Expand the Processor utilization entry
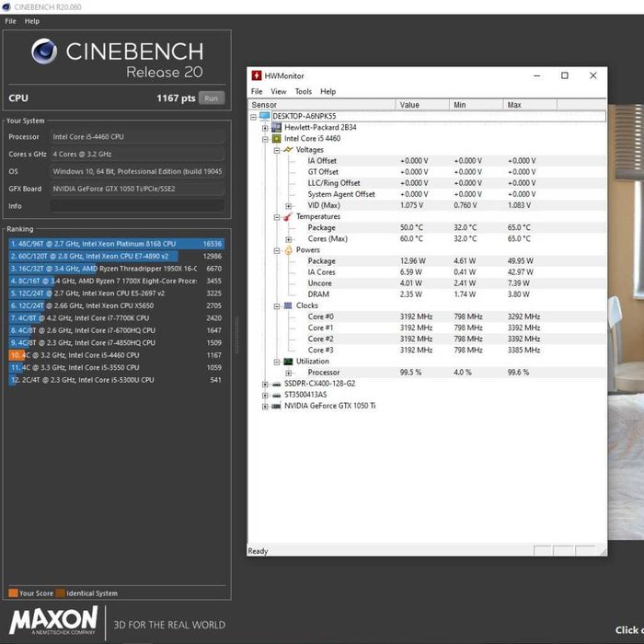The image size is (644, 644). (x=289, y=374)
